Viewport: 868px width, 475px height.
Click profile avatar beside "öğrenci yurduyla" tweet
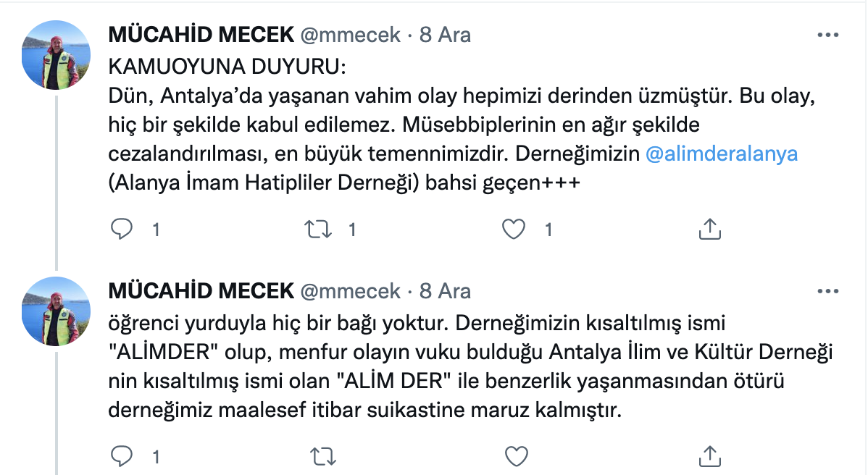pos(57,311)
